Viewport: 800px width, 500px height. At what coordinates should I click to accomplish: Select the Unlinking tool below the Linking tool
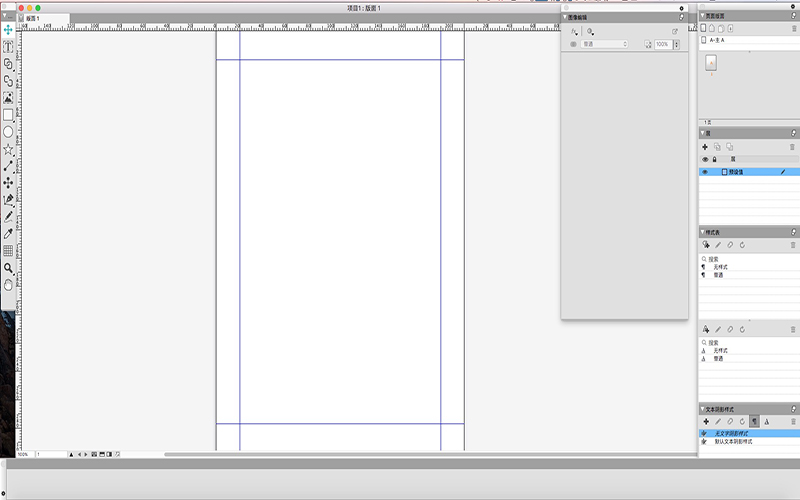point(8,81)
